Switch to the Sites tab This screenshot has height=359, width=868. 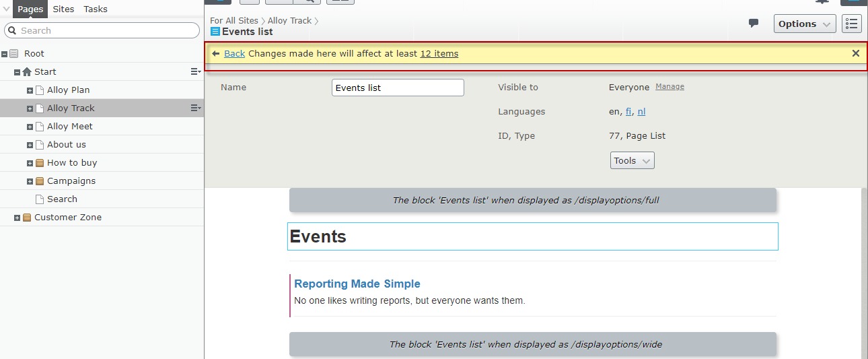[64, 9]
